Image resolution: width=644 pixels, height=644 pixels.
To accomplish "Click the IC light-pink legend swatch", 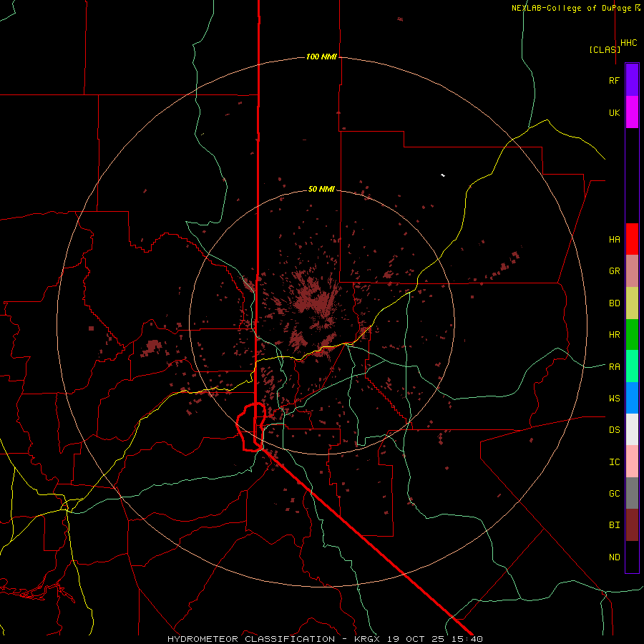I will [632, 462].
